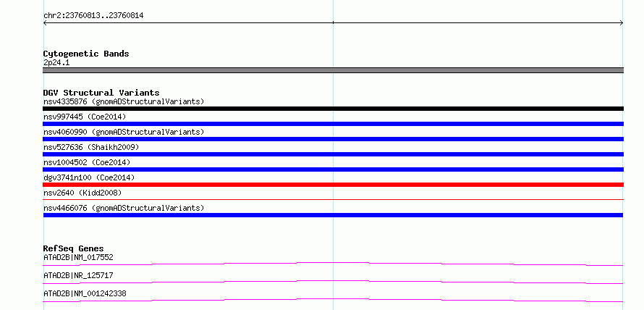Click the coordinate ruler arrow line
644x310 pixels.
point(333,23)
